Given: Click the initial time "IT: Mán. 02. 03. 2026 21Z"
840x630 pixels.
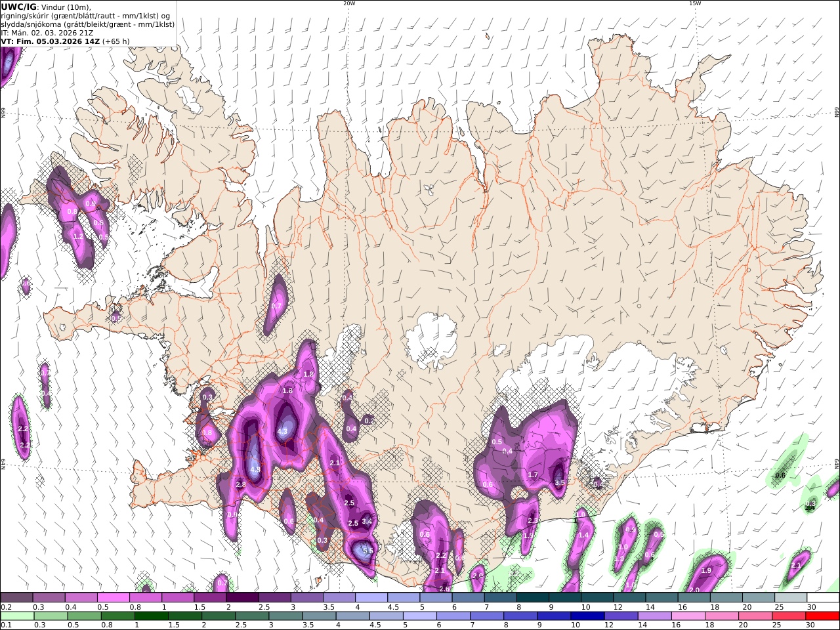Looking at the screenshot, I should [47, 32].
